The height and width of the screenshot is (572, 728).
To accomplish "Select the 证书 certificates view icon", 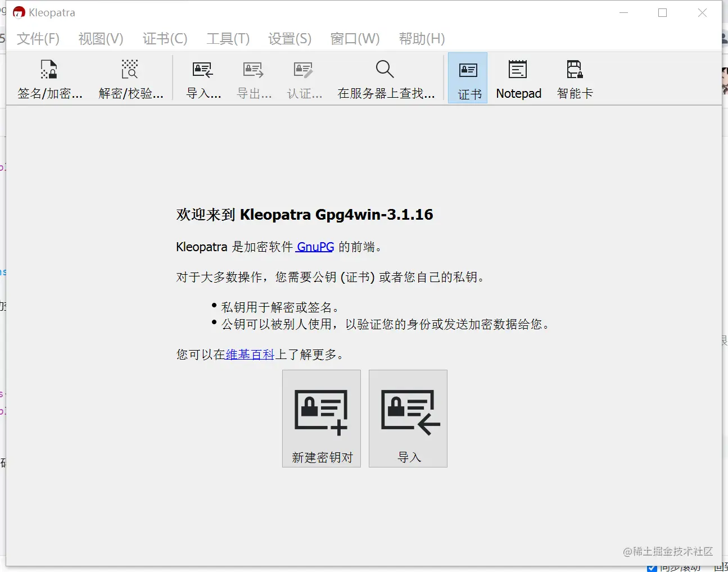I will tap(468, 78).
